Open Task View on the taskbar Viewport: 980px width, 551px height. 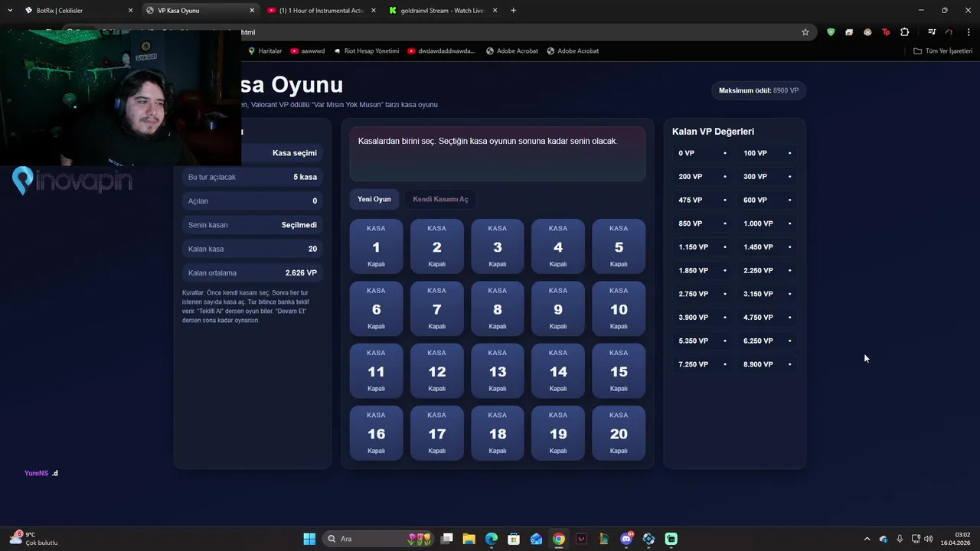(447, 539)
